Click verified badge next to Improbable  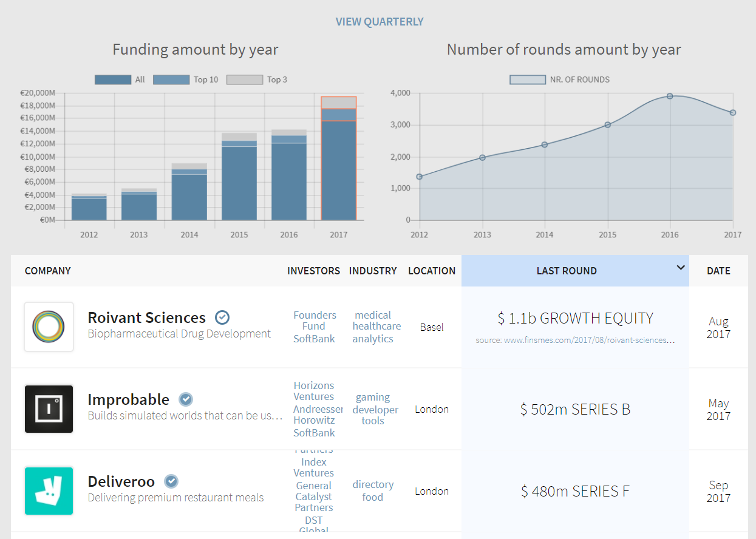pyautogui.click(x=186, y=399)
